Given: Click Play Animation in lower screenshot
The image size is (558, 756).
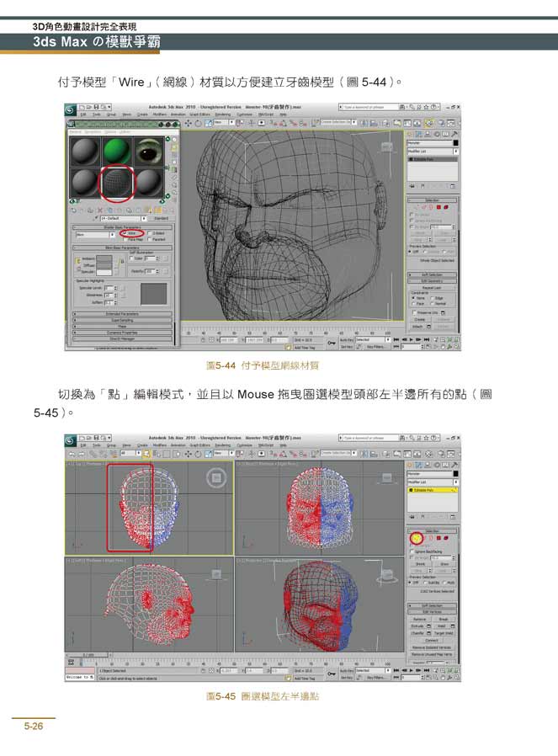Looking at the screenshot, I should [x=411, y=670].
